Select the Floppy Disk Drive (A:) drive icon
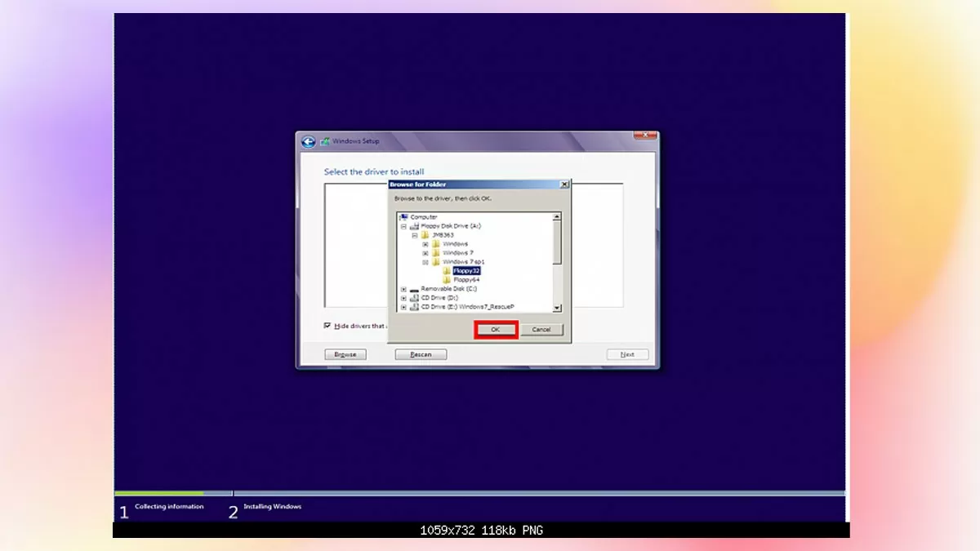980x551 pixels. click(416, 225)
